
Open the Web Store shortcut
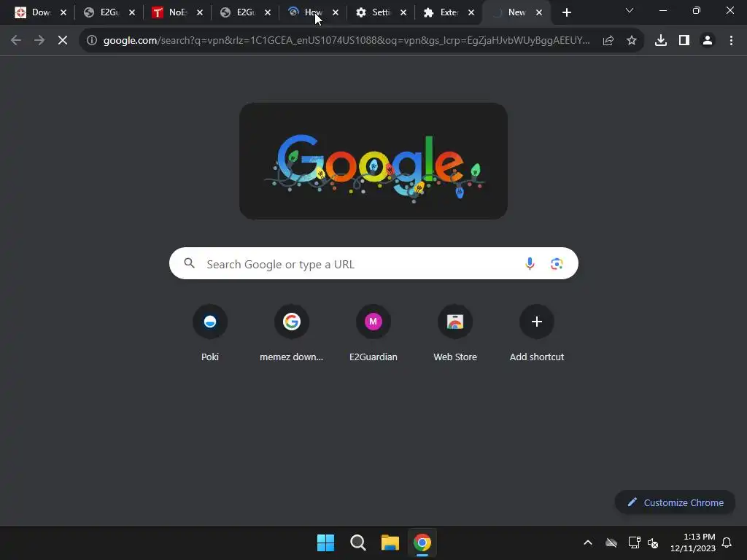coord(455,333)
